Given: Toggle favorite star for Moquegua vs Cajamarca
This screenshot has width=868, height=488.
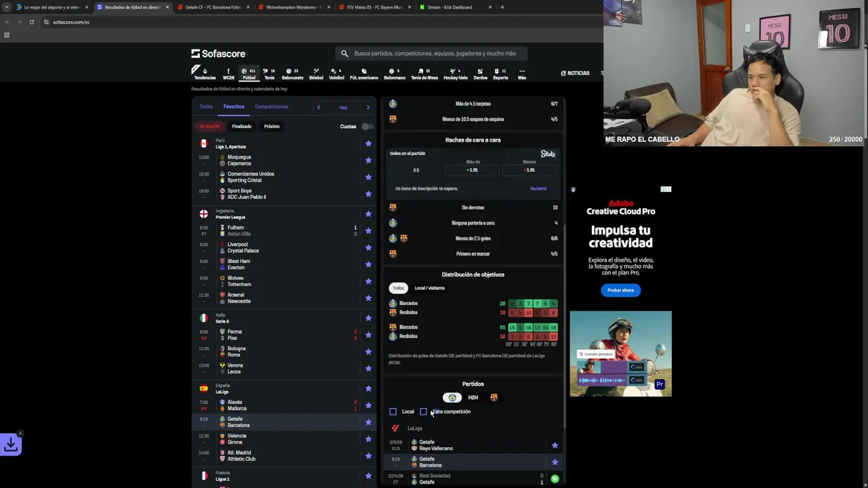Looking at the screenshot, I should 368,160.
